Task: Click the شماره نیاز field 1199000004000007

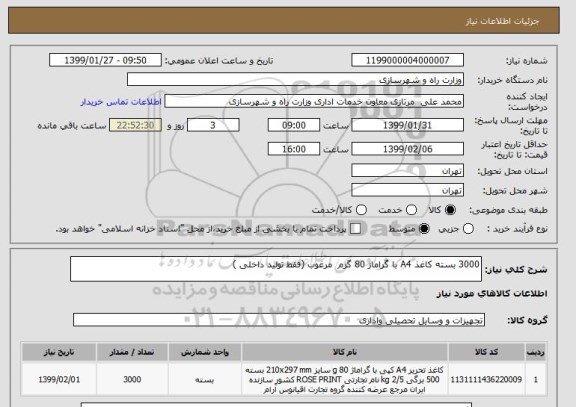Action: pyautogui.click(x=407, y=60)
